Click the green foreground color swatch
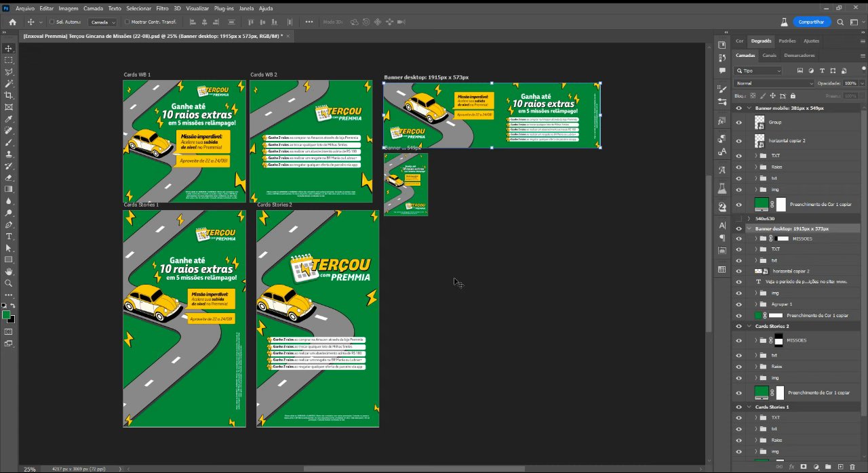This screenshot has height=473, width=868. [x=7, y=315]
